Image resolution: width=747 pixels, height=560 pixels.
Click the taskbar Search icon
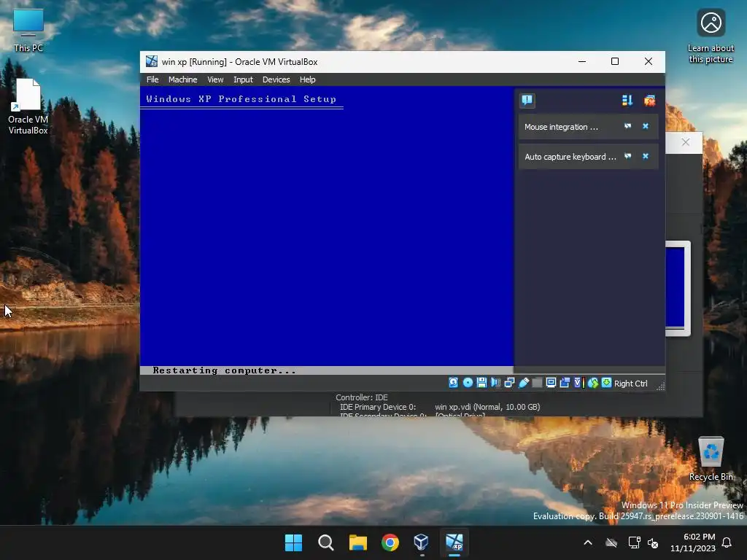coord(326,542)
